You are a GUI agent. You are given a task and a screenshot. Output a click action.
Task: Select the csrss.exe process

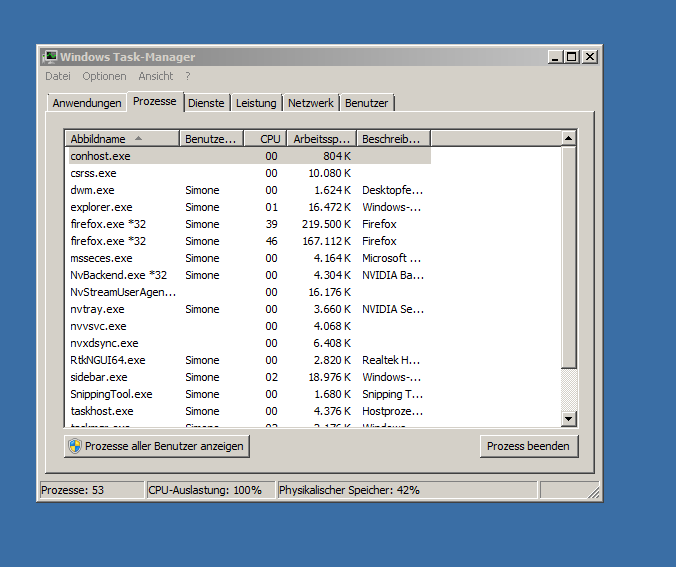pos(250,173)
